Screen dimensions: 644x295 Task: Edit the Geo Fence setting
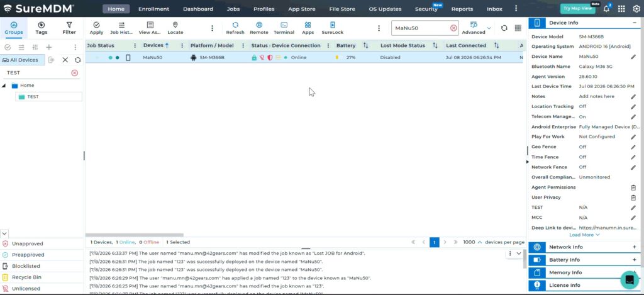click(633, 147)
